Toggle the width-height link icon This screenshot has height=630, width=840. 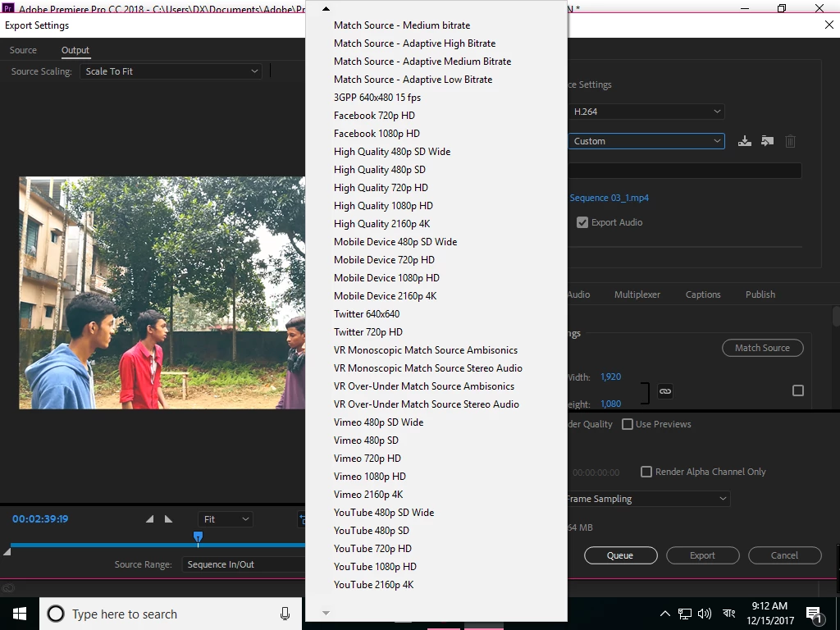click(664, 391)
